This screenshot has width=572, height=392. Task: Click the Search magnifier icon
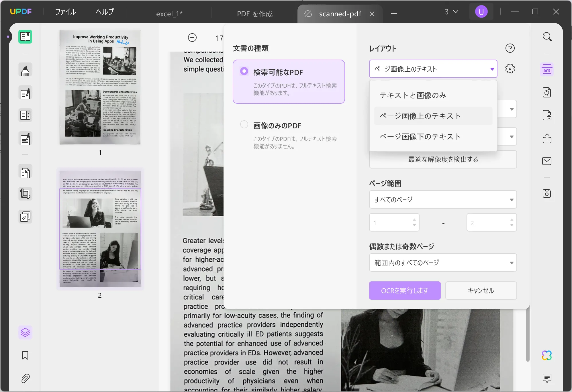coord(547,37)
